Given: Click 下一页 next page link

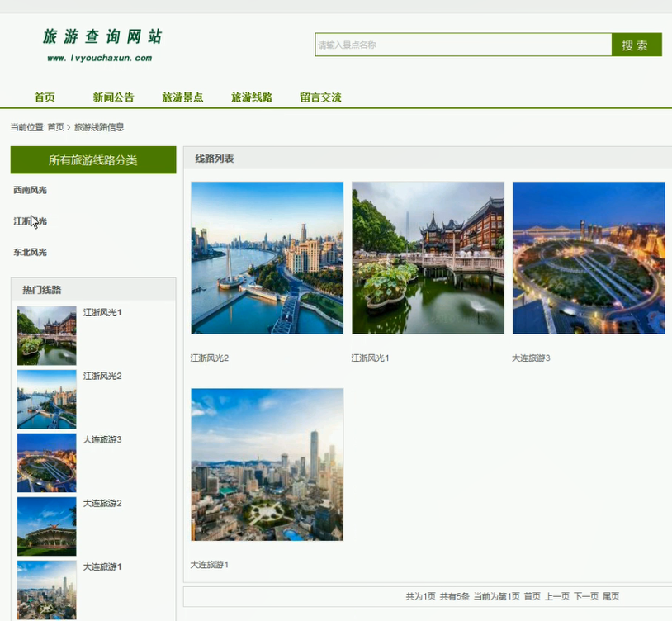Looking at the screenshot, I should (586, 596).
